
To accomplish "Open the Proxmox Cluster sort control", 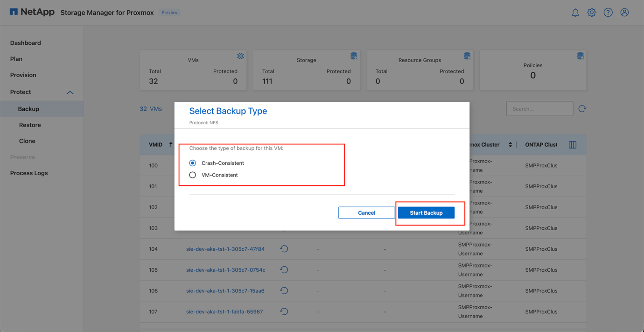I will pos(510,144).
